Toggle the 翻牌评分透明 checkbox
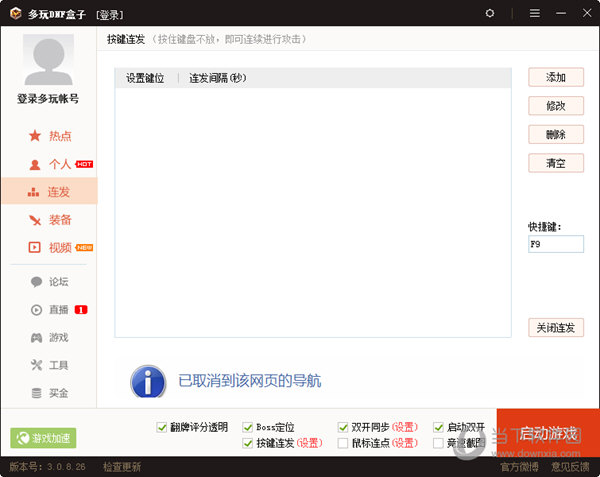600x477 pixels. pos(162,427)
